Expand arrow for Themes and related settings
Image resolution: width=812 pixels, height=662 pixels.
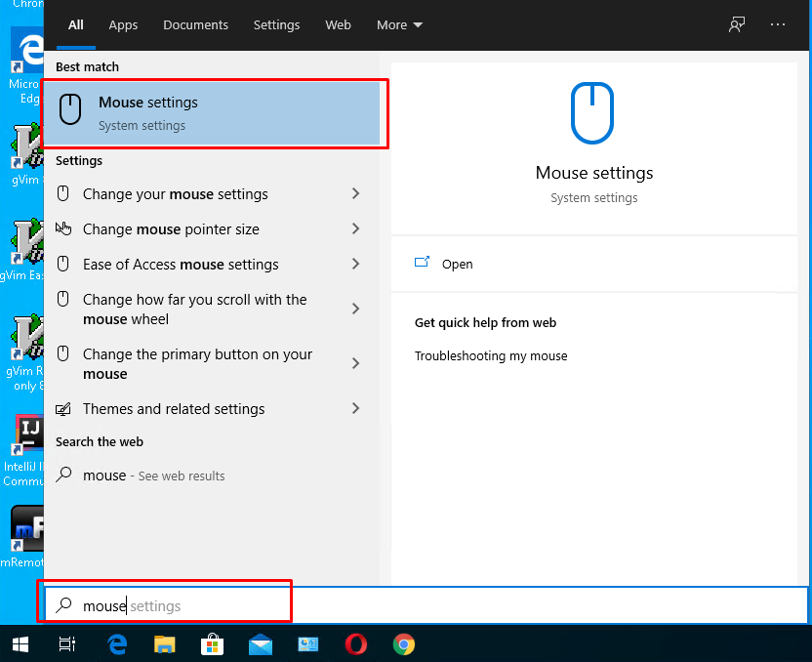[x=355, y=408]
